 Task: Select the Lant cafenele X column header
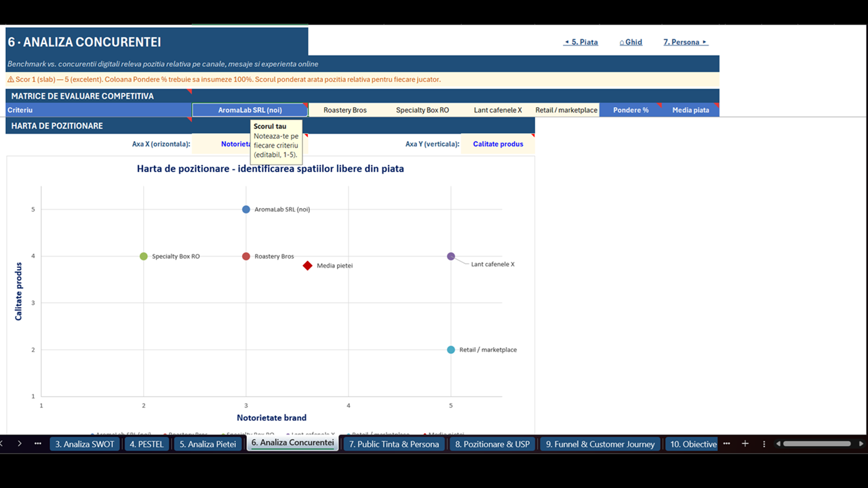point(498,110)
